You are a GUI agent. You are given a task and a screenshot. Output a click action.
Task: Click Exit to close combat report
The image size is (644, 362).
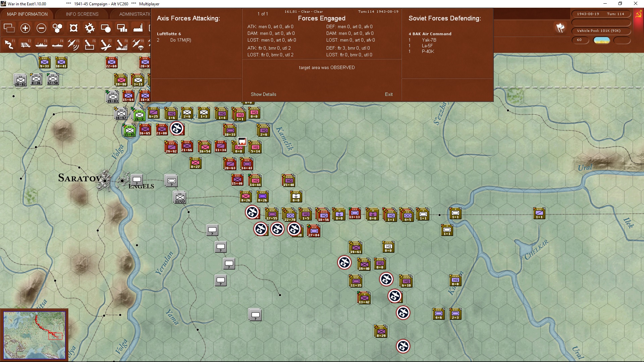click(389, 94)
